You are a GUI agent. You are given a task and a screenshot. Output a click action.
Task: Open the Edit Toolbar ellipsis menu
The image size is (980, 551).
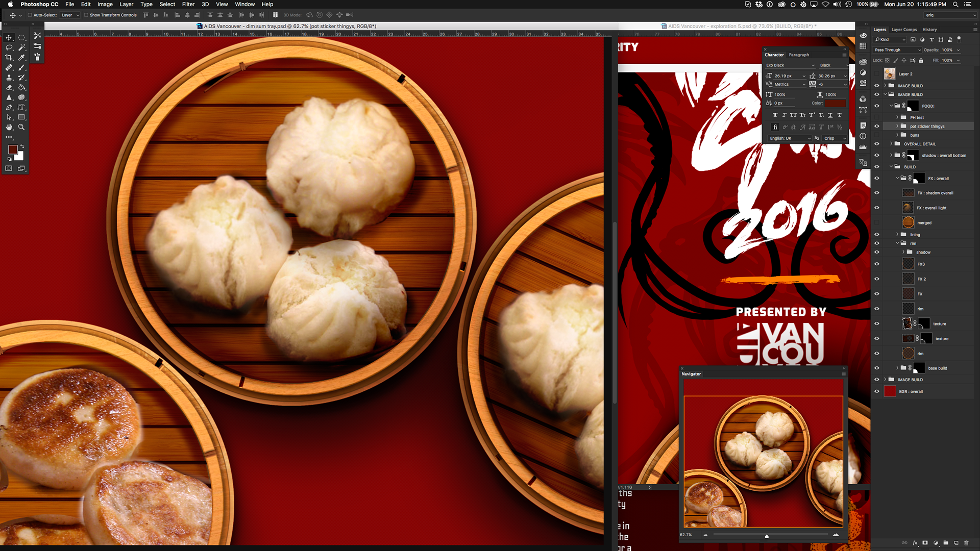tap(9, 137)
